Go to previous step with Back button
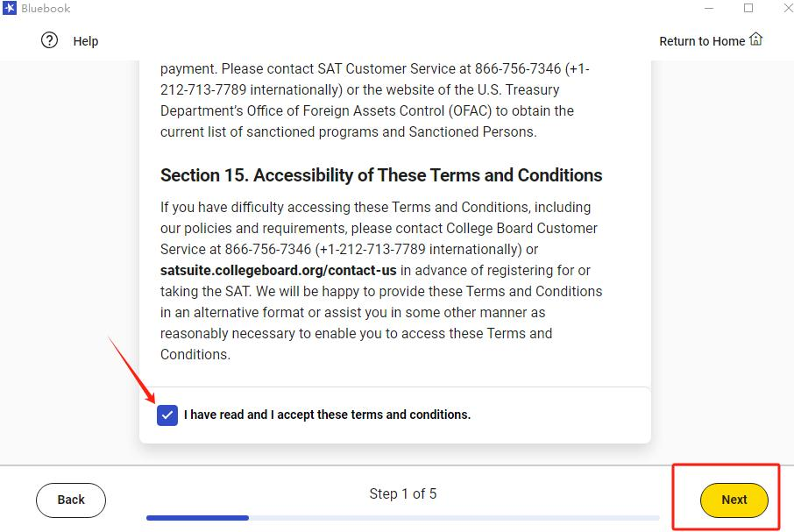794x532 pixels. pos(71,500)
